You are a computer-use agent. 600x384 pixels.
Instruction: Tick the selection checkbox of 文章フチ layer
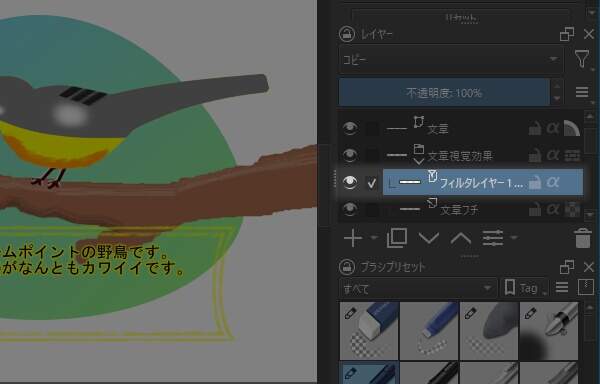pos(372,210)
